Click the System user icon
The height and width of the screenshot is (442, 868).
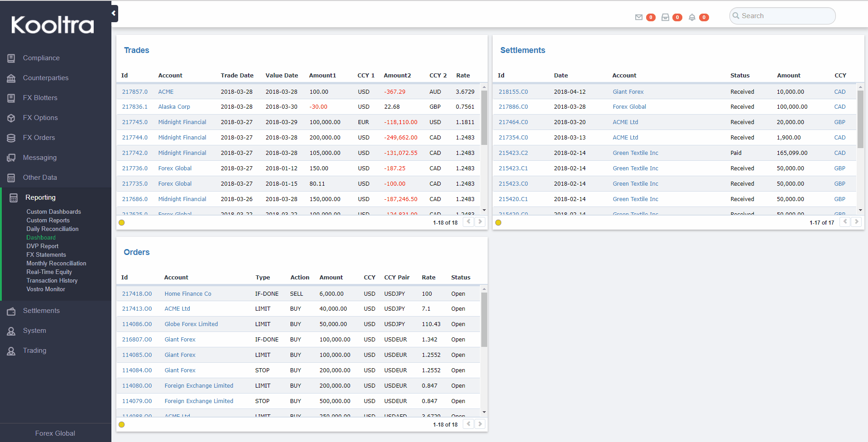tap(11, 331)
